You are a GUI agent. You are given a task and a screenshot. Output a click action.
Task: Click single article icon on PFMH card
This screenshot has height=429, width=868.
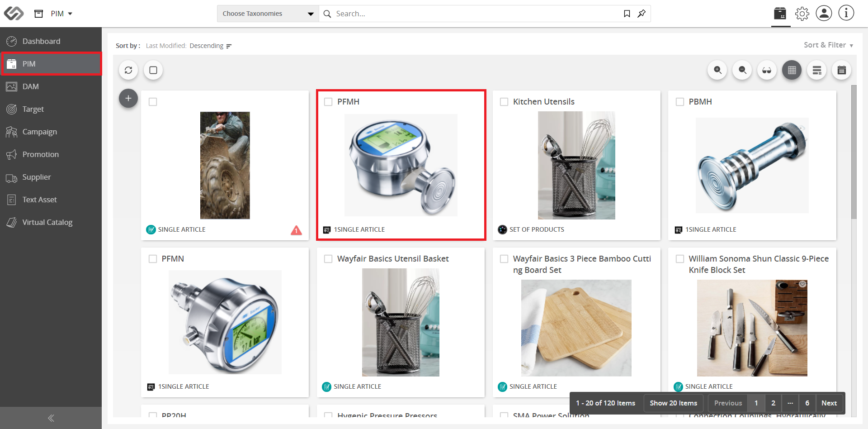tap(327, 230)
